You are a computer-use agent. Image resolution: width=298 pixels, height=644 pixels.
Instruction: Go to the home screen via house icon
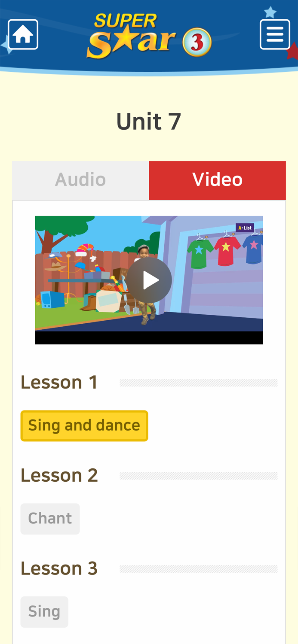(x=23, y=34)
